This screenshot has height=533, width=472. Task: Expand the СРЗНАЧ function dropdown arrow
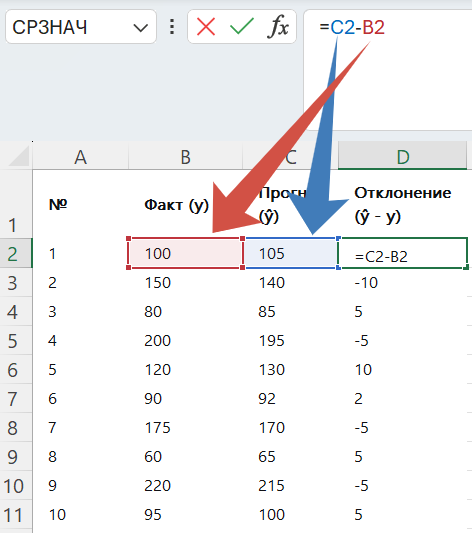[141, 27]
